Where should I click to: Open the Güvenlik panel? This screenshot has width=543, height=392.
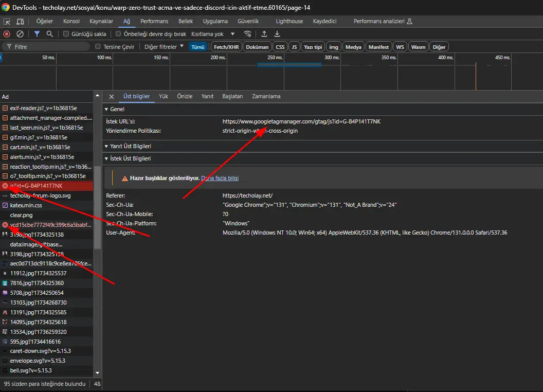pos(248,21)
